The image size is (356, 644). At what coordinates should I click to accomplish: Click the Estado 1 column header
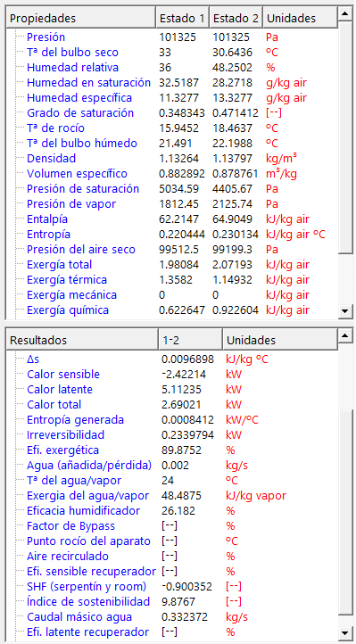(182, 19)
